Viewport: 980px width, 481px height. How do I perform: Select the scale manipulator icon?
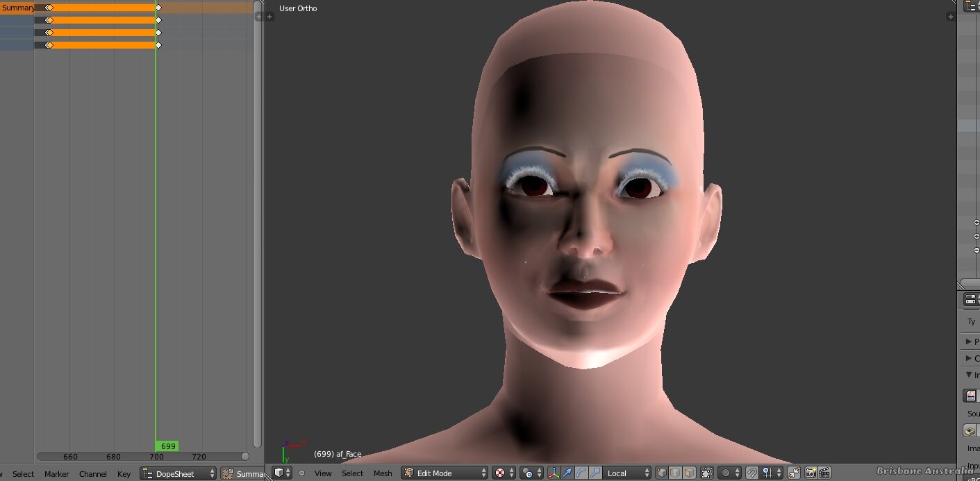point(595,473)
